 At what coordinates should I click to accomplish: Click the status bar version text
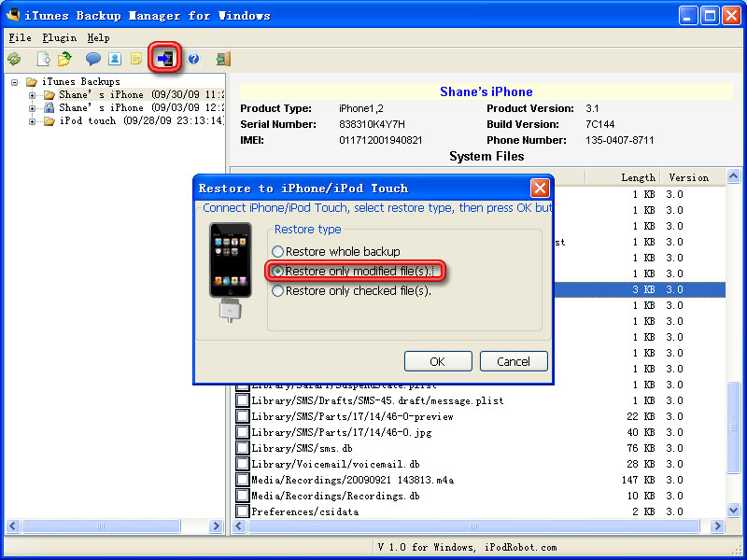468,547
